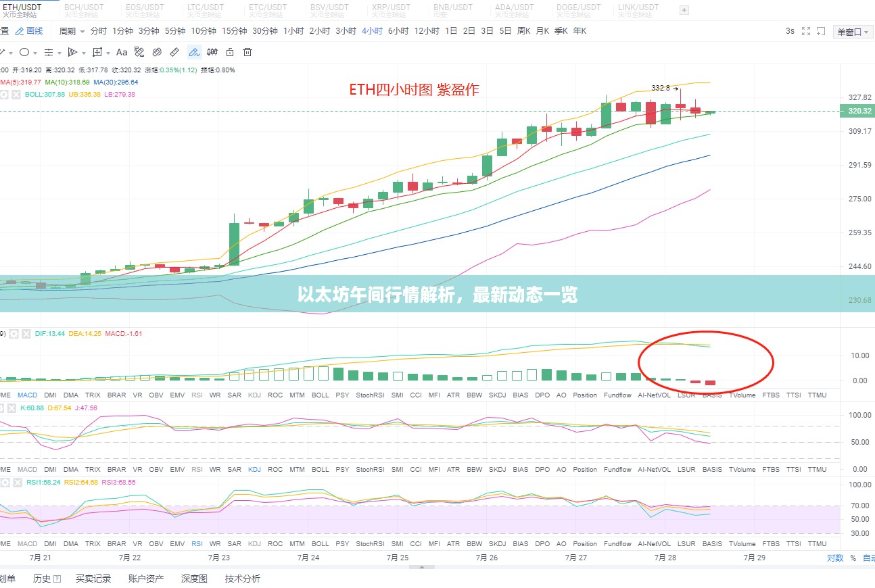Select the 4小时 interval

pos(372,31)
